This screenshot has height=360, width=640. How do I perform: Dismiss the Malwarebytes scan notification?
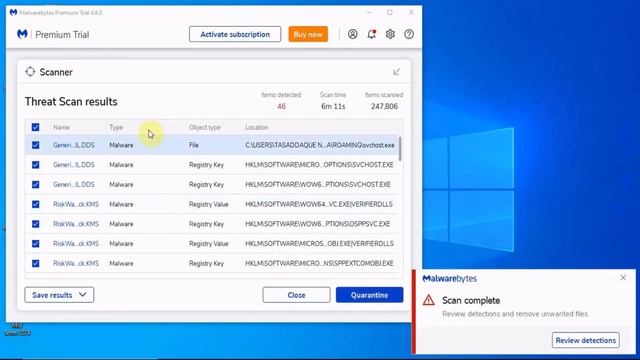[623, 278]
